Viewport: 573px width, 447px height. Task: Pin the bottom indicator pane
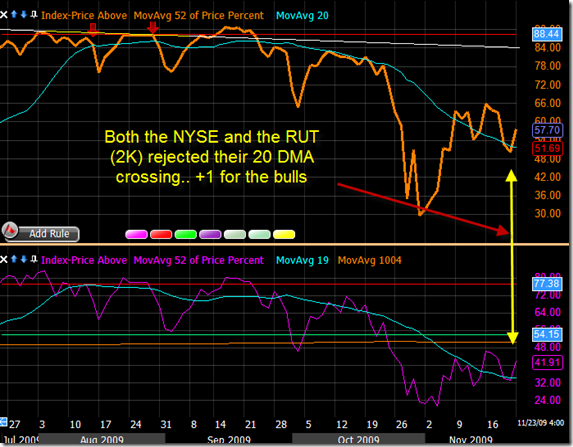point(34,259)
